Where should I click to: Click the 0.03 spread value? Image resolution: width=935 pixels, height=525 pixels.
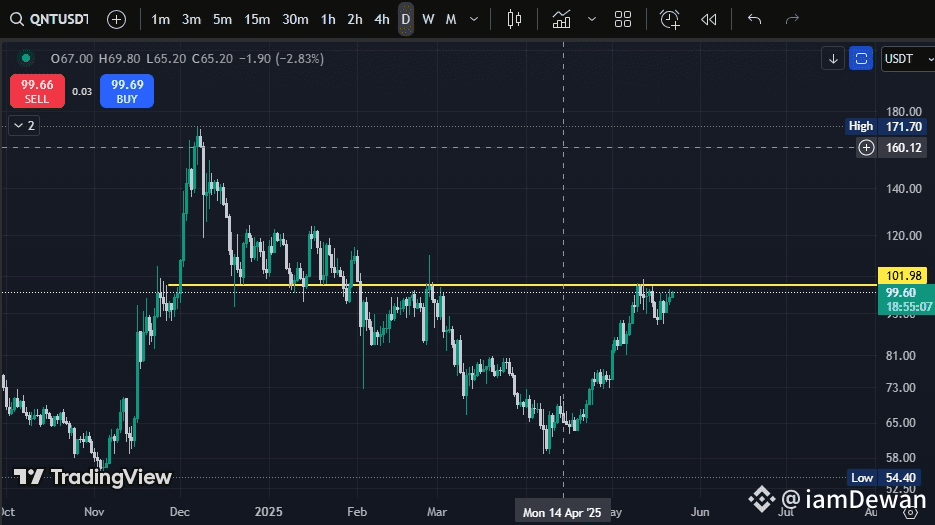click(82, 91)
